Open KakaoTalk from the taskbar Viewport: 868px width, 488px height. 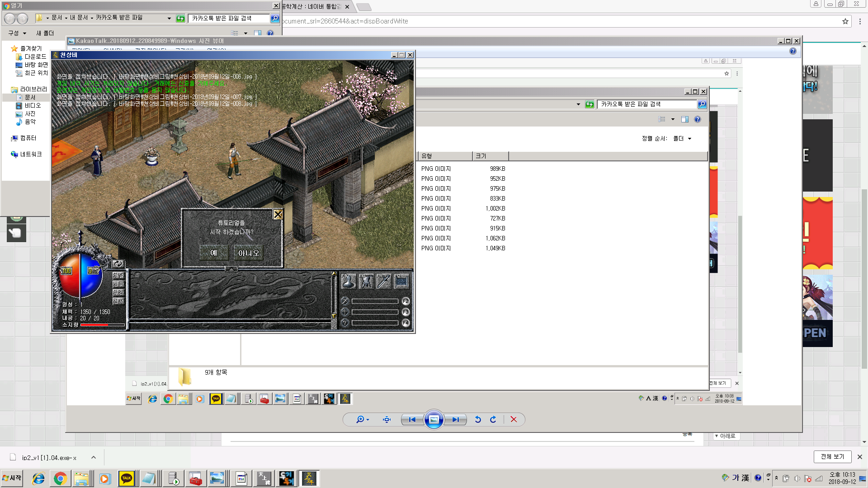tap(126, 478)
